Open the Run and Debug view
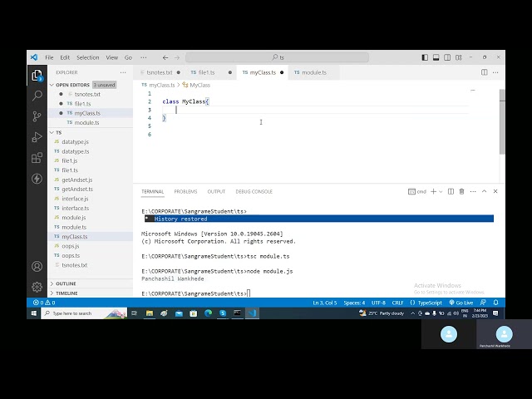The width and height of the screenshot is (532, 399). [37, 137]
